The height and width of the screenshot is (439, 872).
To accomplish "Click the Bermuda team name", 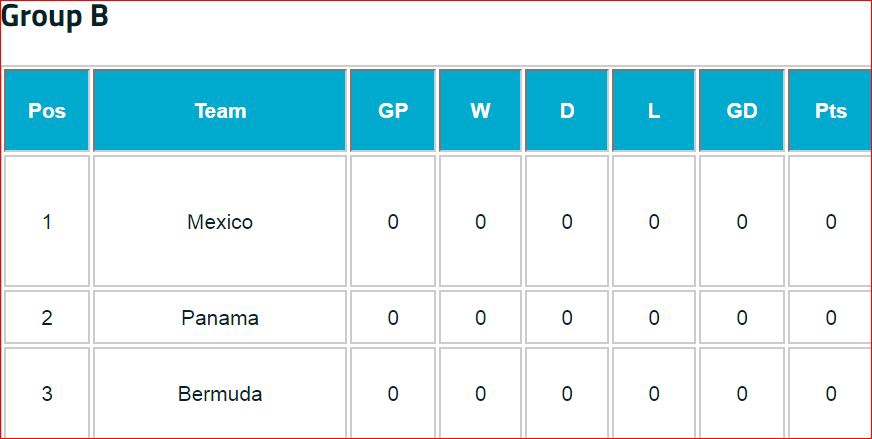I will 220,394.
